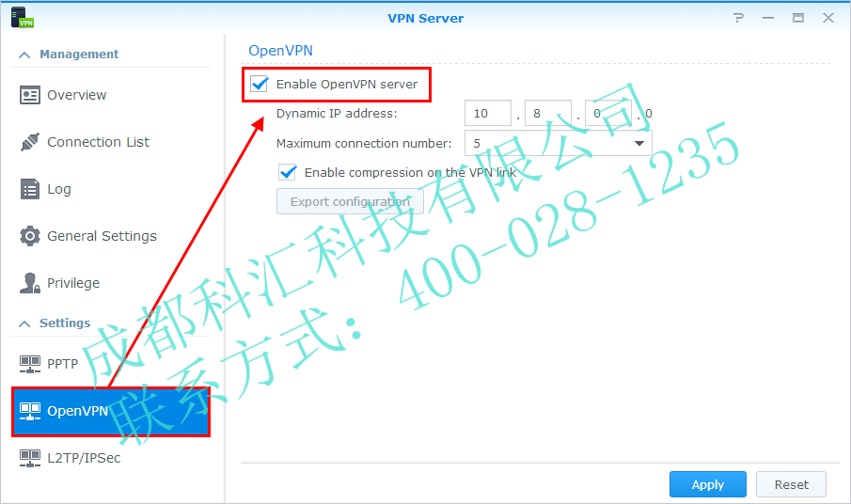Click the Settings section header text

click(65, 323)
